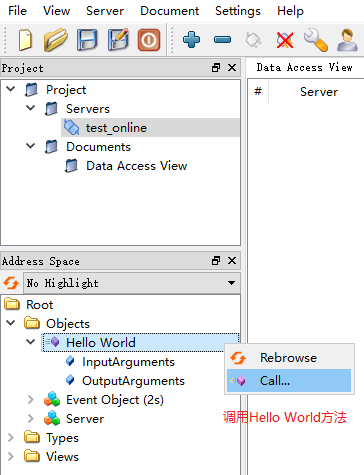
Task: Open the Server menu in menu bar
Action: [105, 11]
